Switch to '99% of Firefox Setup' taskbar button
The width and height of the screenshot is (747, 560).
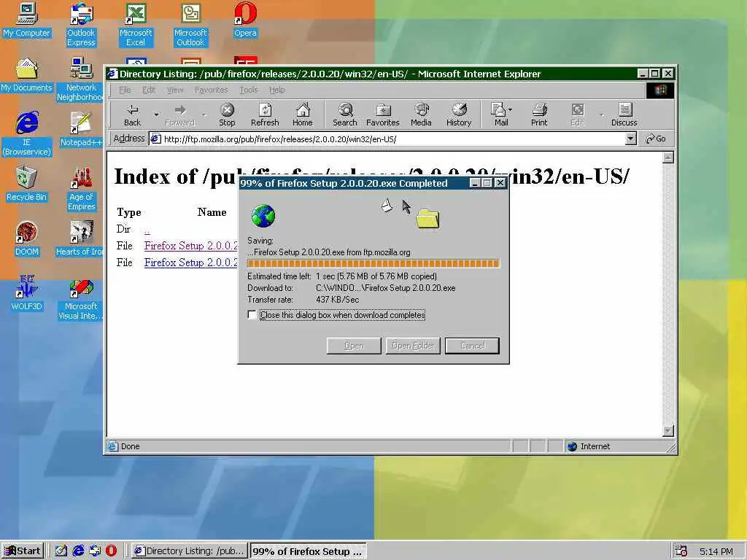tap(309, 551)
